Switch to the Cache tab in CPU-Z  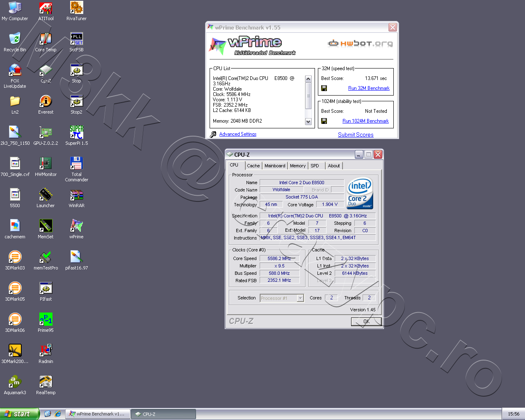coord(253,166)
